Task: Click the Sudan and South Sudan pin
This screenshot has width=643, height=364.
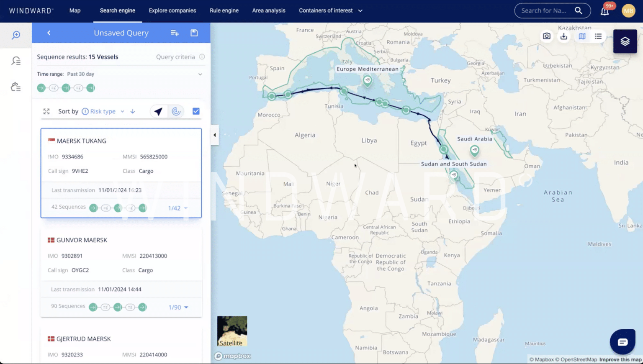Action: (x=454, y=175)
